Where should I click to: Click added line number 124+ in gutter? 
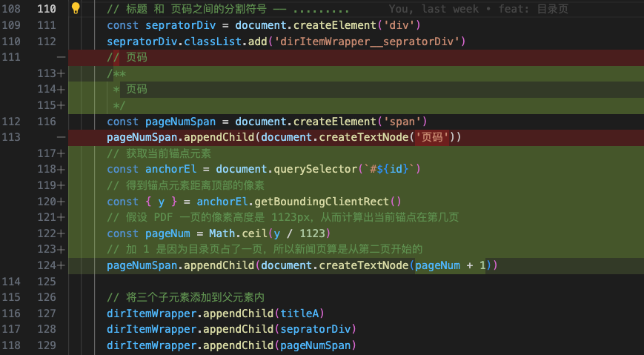click(x=51, y=265)
